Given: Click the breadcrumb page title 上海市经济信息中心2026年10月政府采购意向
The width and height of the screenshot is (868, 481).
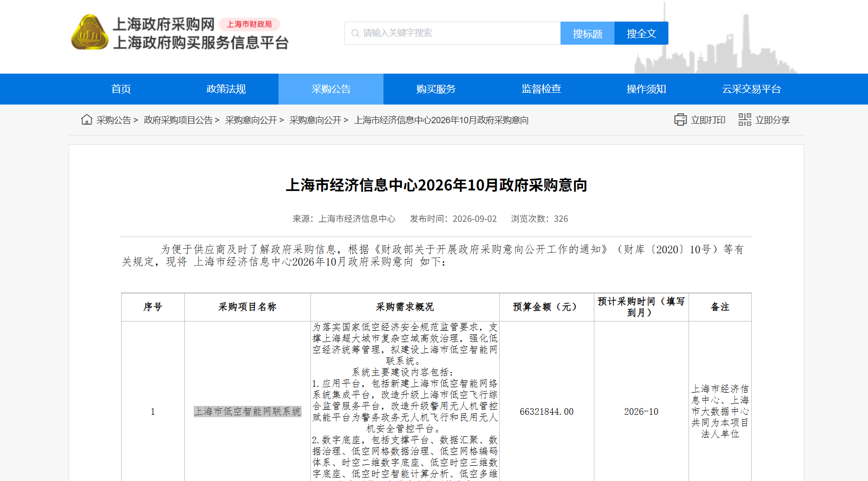Looking at the screenshot, I should coord(441,120).
